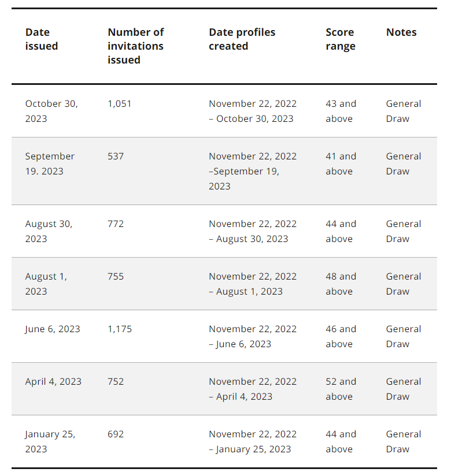This screenshot has height=476, width=451.
Task: Click the 'Date issued' column header
Action: click(41, 39)
